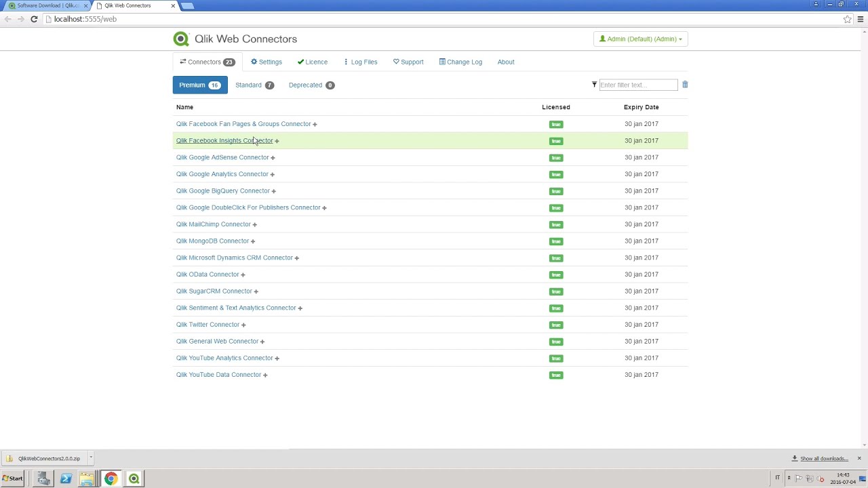The height and width of the screenshot is (488, 868).
Task: Expand plus icon beside Facebook Fan Pages Connector
Action: (315, 124)
